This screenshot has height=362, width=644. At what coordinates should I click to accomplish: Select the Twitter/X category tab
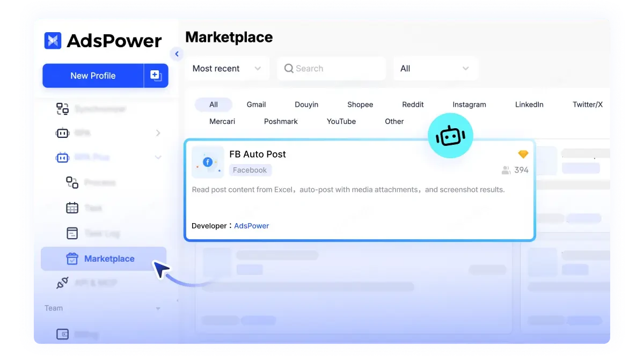588,105
